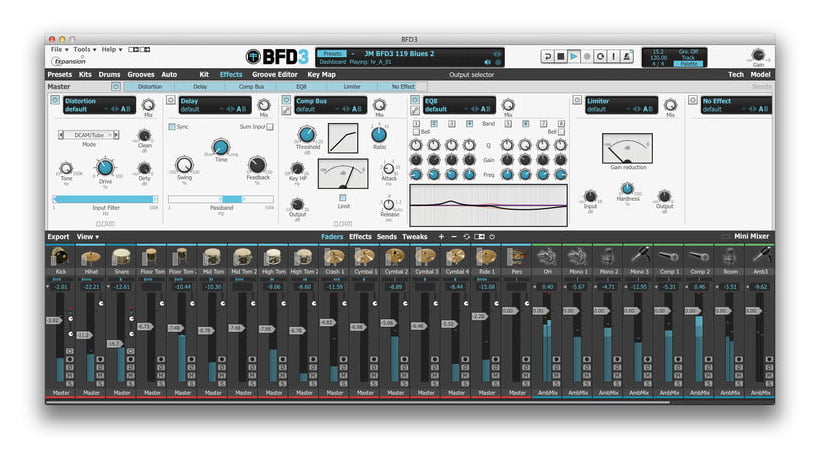
Task: Toggle EQ8 effect power button
Action: (x=415, y=99)
